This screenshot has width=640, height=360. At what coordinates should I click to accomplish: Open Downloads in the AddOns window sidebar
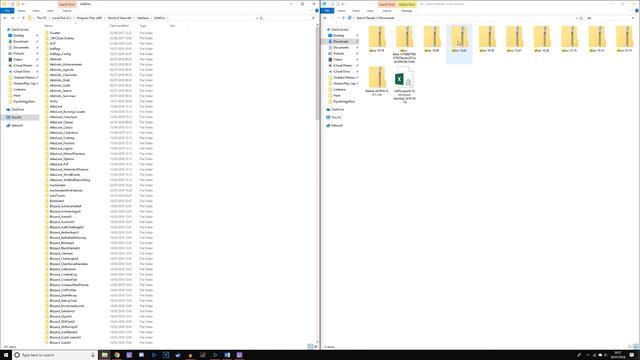click(20, 42)
